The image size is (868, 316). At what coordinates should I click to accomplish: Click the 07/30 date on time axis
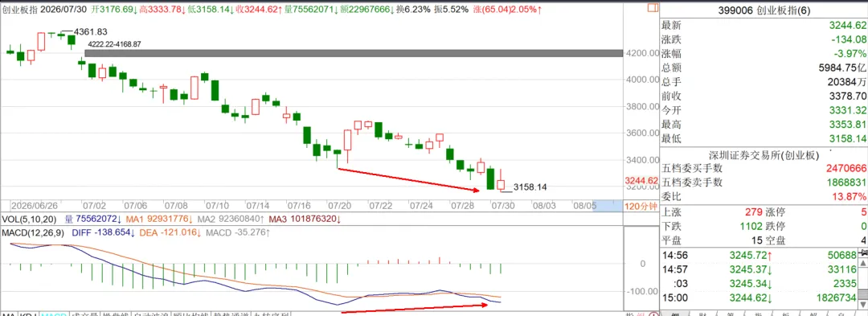coord(503,205)
